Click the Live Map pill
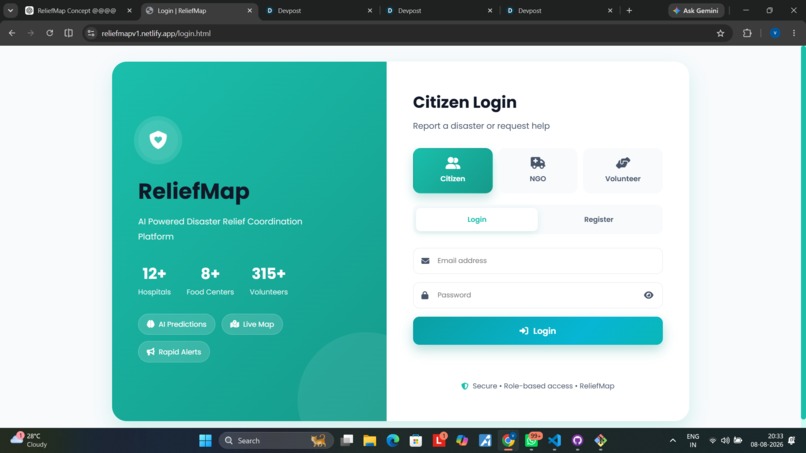Viewport: 806px width, 453px height. (252, 324)
